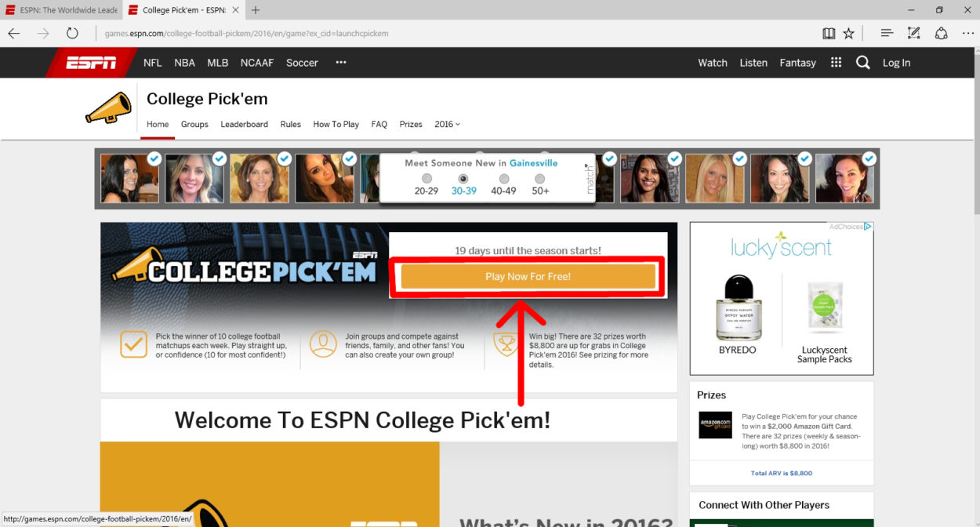Open the ESPN apps grid icon
The width and height of the screenshot is (980, 527).
coord(836,63)
